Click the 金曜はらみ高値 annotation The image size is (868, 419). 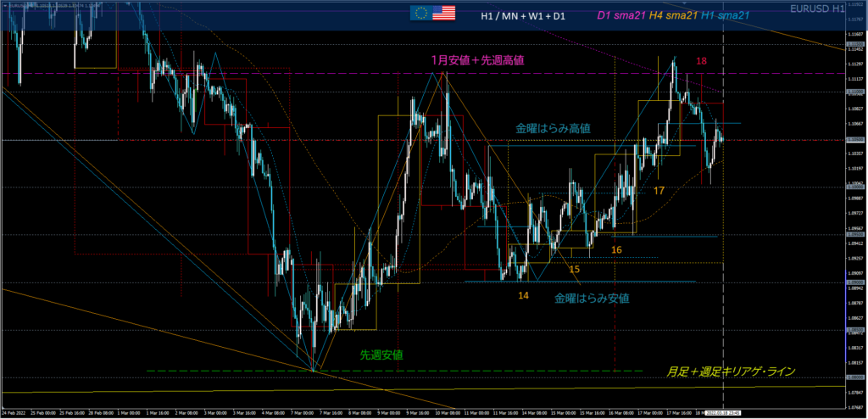553,128
